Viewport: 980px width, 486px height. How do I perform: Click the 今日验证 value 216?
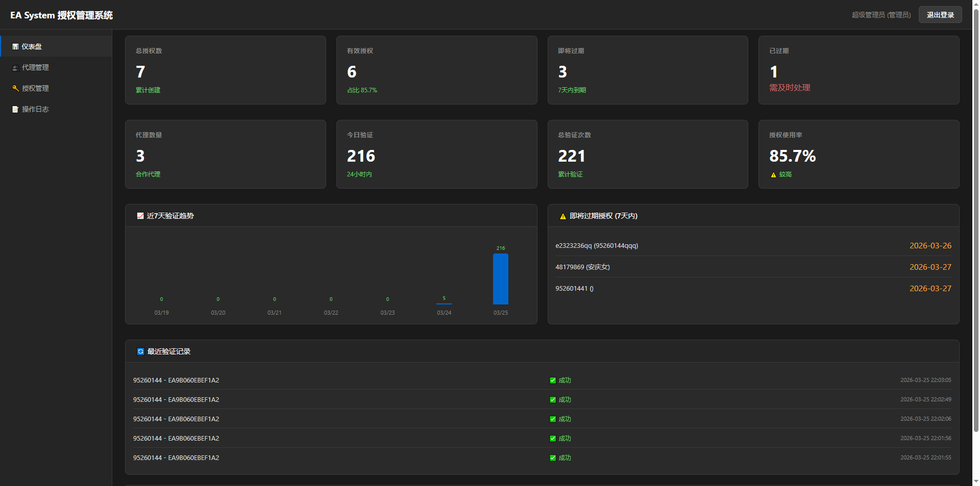(x=361, y=156)
